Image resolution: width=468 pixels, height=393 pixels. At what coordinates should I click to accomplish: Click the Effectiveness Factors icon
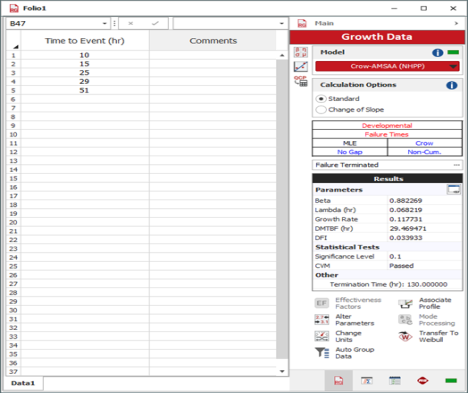322,303
